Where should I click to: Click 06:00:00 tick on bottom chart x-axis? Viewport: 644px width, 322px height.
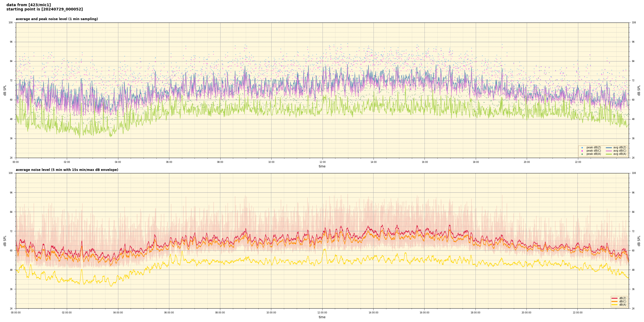click(169, 313)
